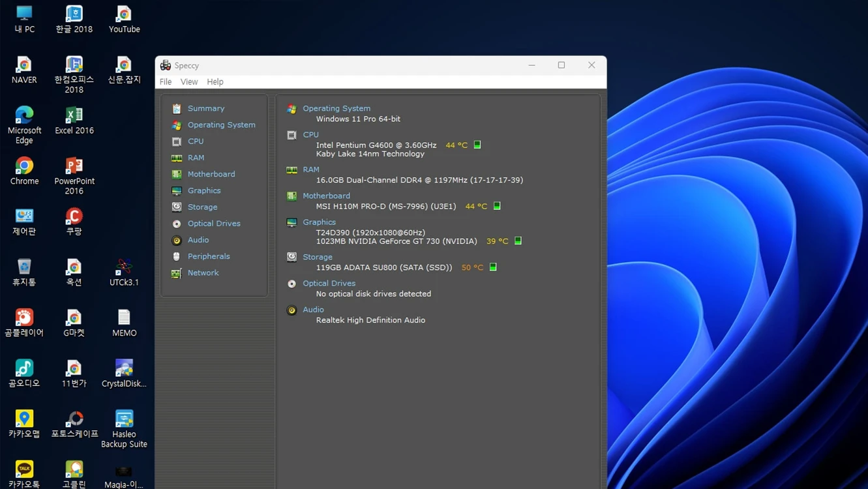
Task: Click the storage temperature 50 °C value
Action: [x=472, y=267]
